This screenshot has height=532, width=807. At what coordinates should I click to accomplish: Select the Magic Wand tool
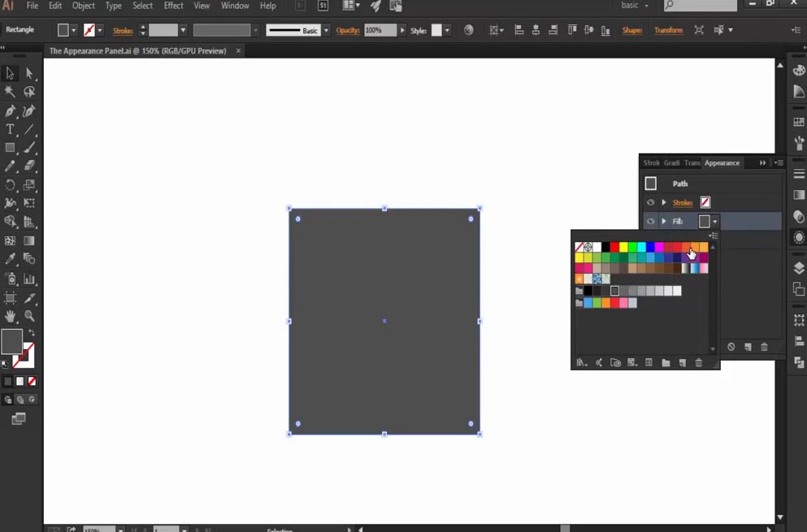coord(10,92)
